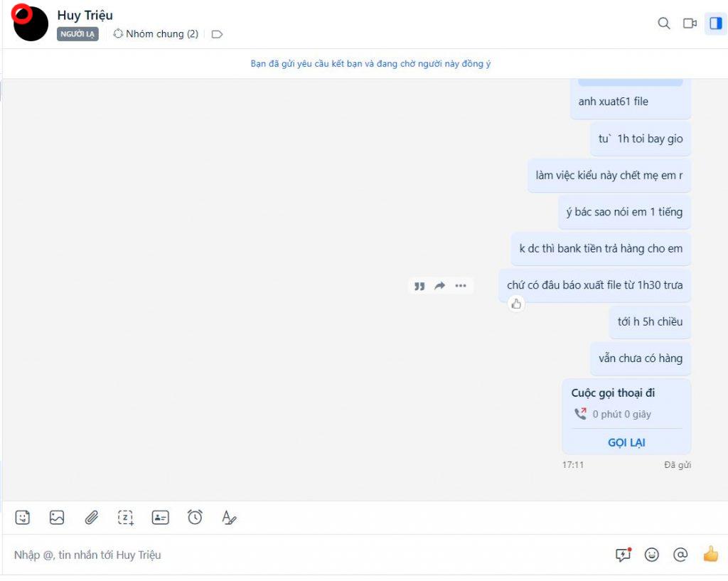Click the message input field for Huy Triệu

tap(306, 555)
